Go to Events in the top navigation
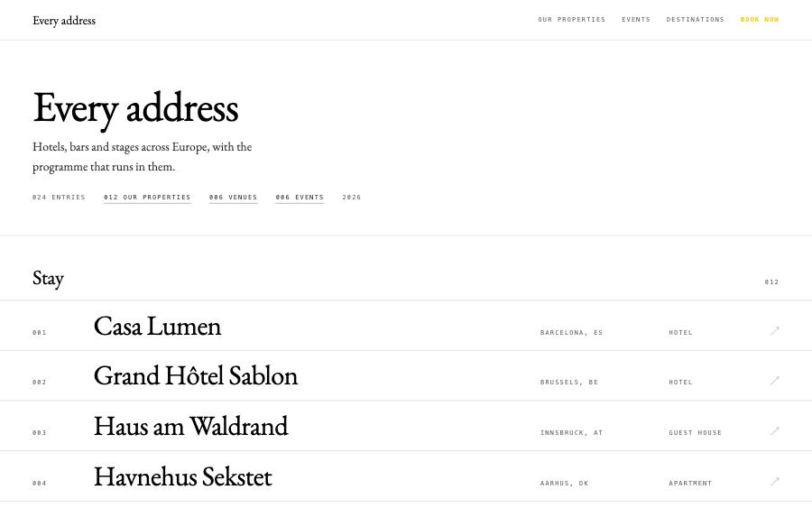Viewport: 812px width, 508px height. 636,20
